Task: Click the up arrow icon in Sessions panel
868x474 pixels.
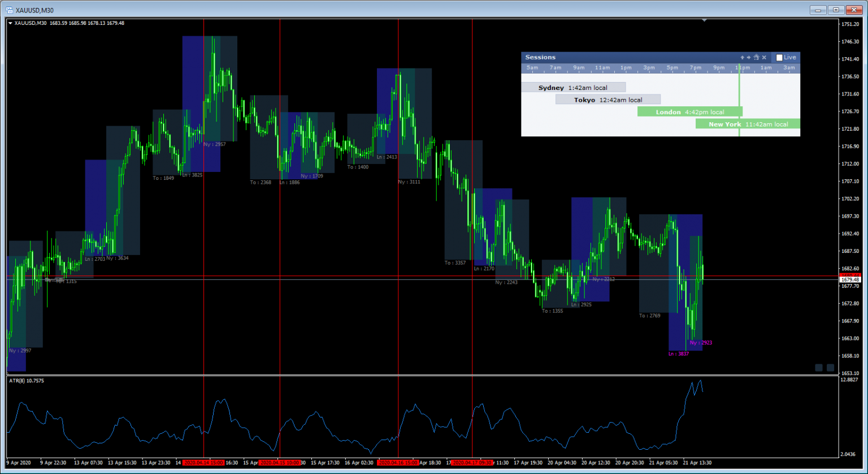Action: point(743,58)
